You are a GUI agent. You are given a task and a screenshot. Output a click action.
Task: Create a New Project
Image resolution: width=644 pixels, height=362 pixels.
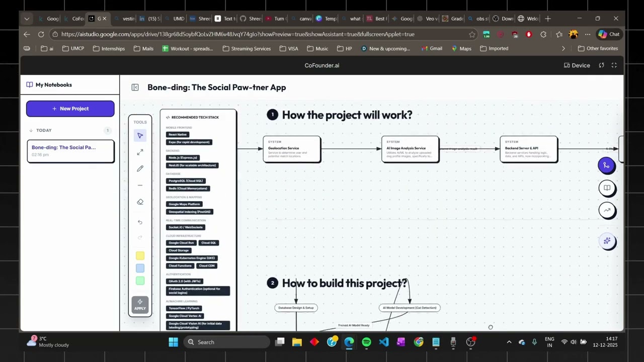click(70, 109)
